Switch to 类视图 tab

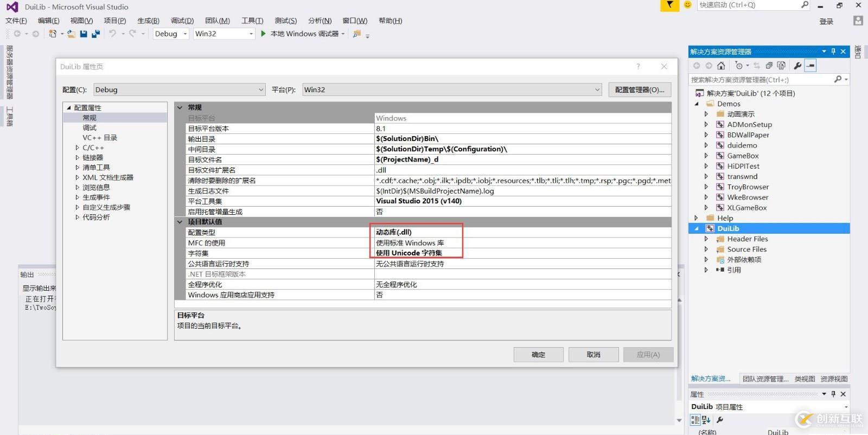(x=805, y=379)
